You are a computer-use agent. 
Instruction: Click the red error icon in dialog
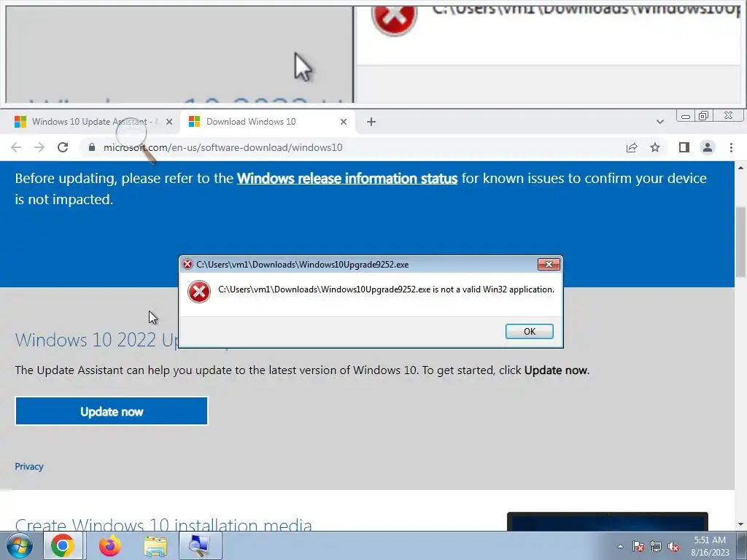pos(198,292)
